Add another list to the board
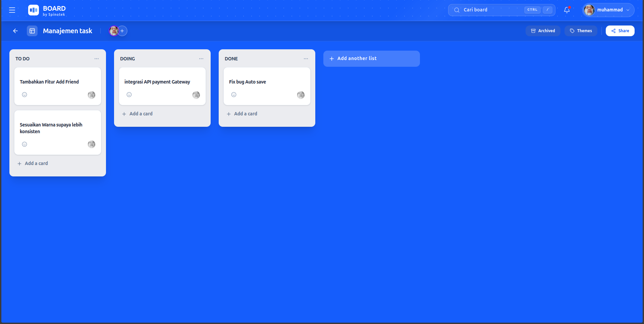 click(x=371, y=59)
